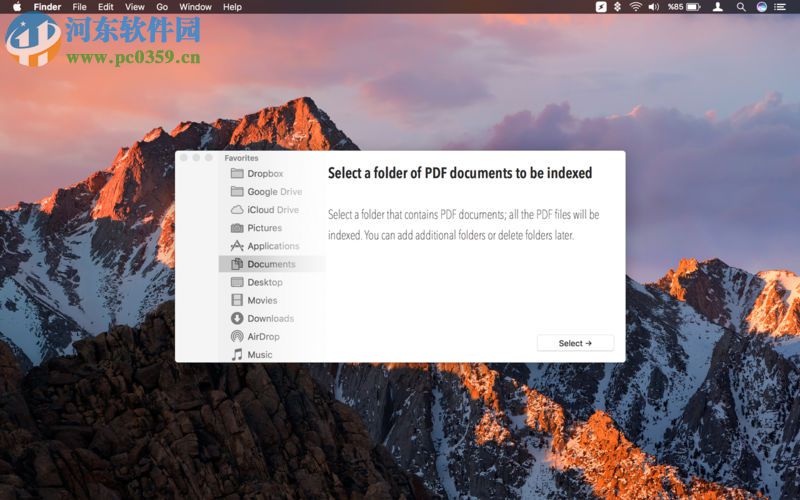800x500 pixels.
Task: Open the Finder menu
Action: click(x=47, y=7)
